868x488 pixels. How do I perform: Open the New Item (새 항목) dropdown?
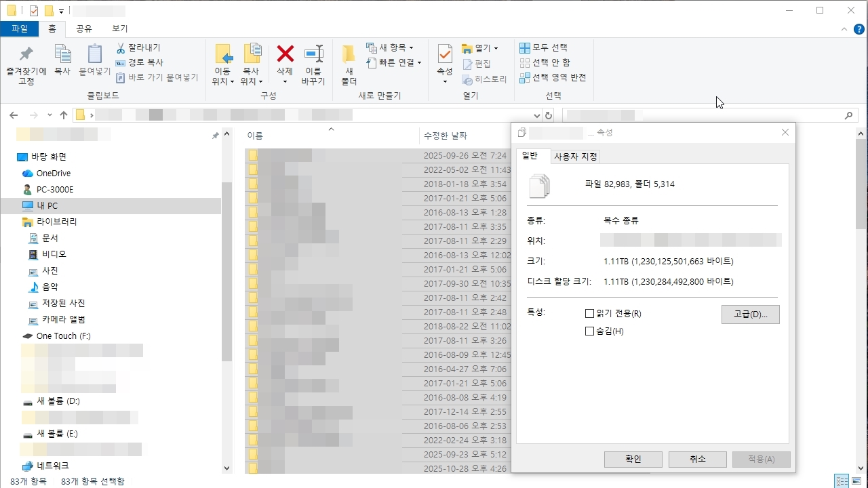(390, 47)
